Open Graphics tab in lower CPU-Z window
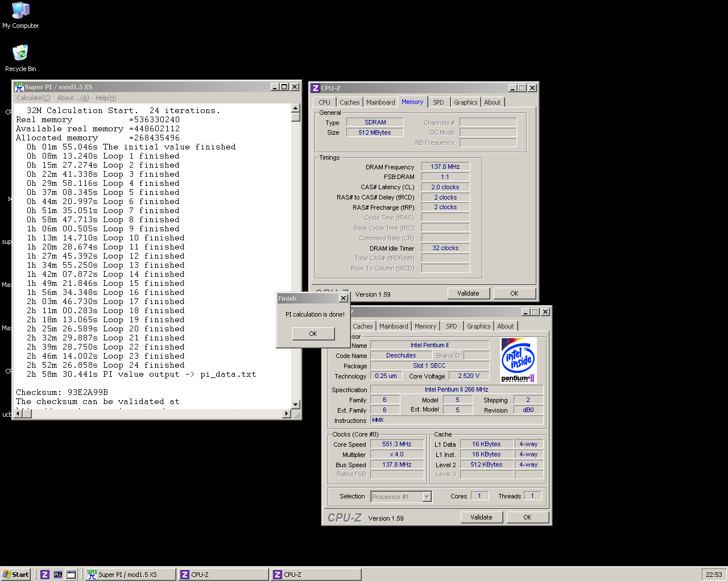The width and height of the screenshot is (728, 582). [479, 326]
